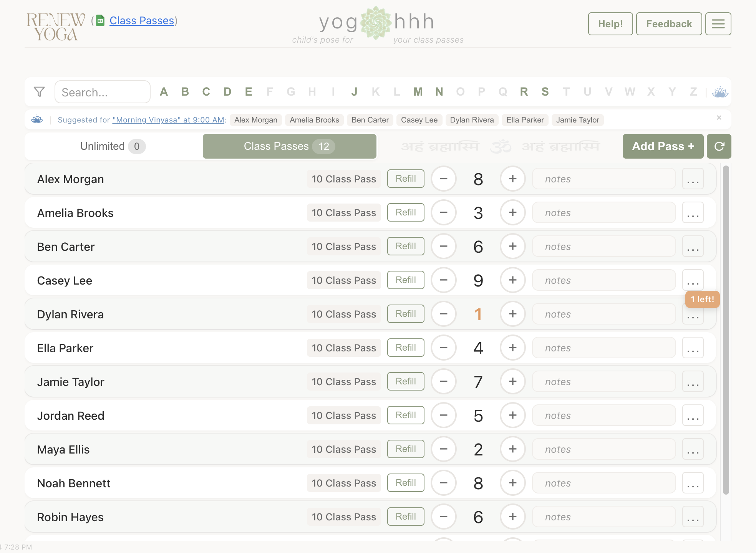The image size is (756, 553).
Task: Open the Morning Vinyasa 9:00 AM link
Action: point(168,120)
